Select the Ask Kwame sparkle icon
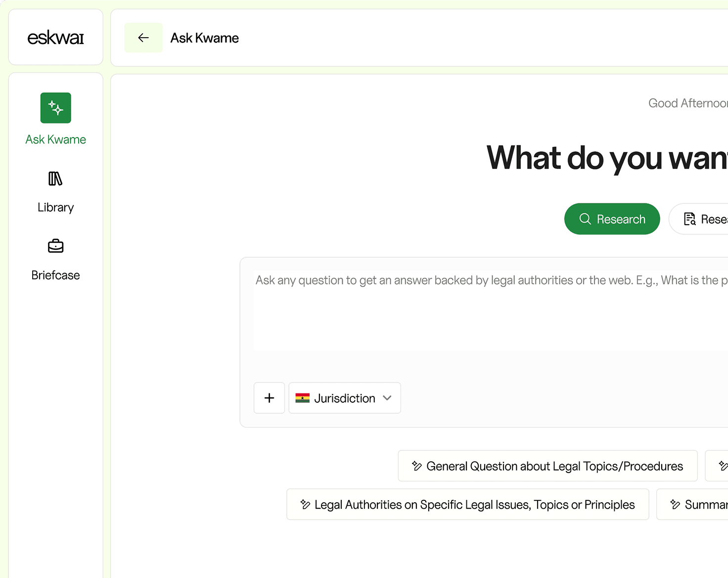728x578 pixels. click(55, 108)
